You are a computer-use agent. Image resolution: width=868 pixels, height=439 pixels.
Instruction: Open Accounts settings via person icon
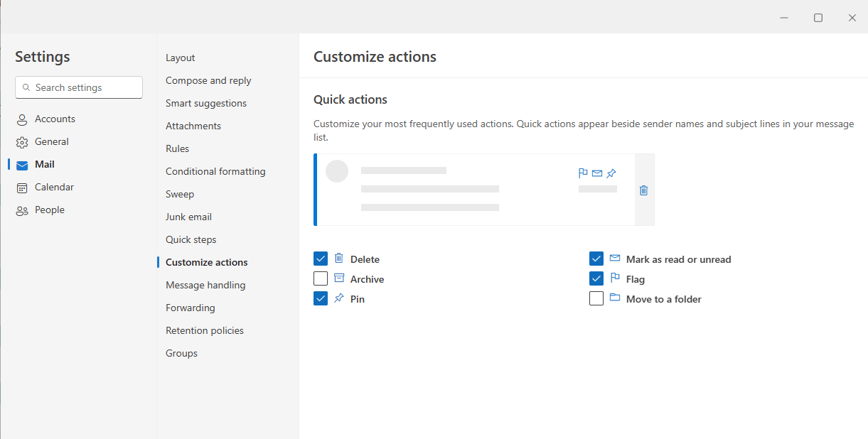coord(23,119)
